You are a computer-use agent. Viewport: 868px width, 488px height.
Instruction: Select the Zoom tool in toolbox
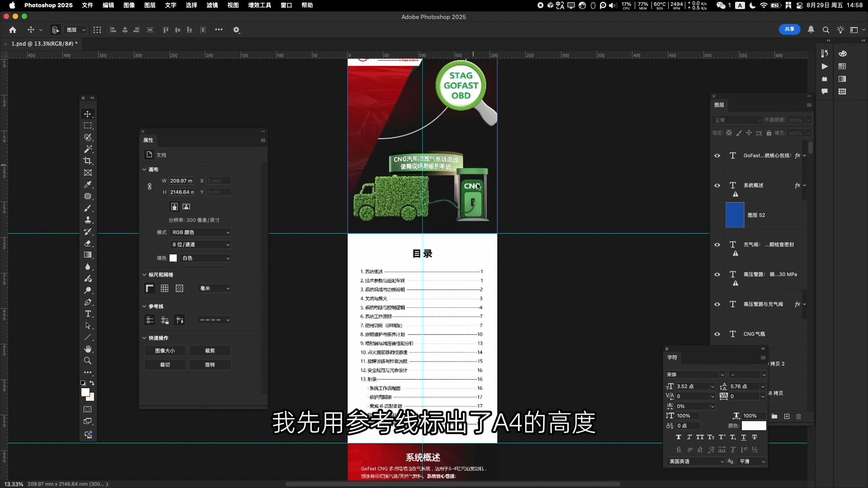[88, 361]
